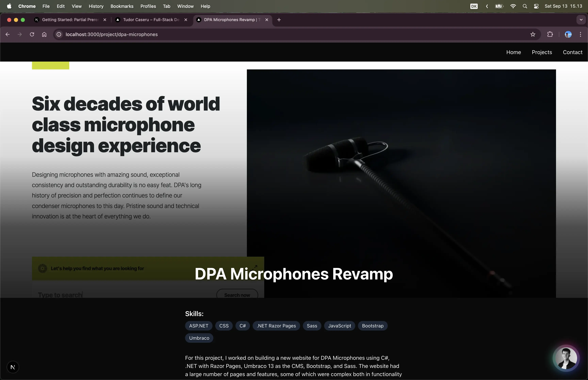This screenshot has width=588, height=380.
Task: Navigate to the Contact page link
Action: tap(573, 52)
